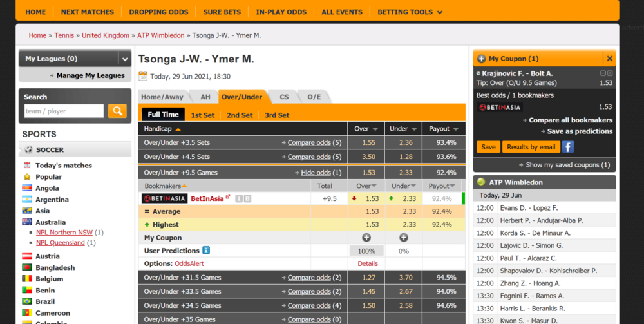644x324 pixels.
Task: Switch to the 1st Set tab
Action: [202, 115]
